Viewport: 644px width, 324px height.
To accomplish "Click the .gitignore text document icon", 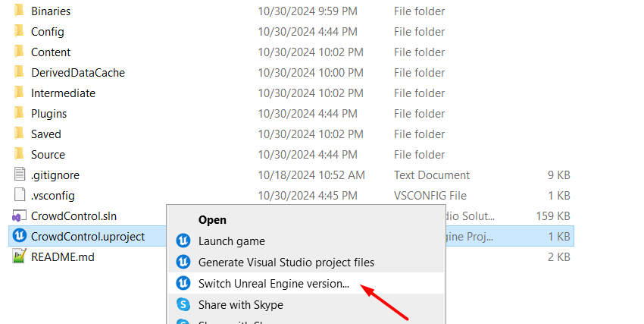I will coord(19,175).
